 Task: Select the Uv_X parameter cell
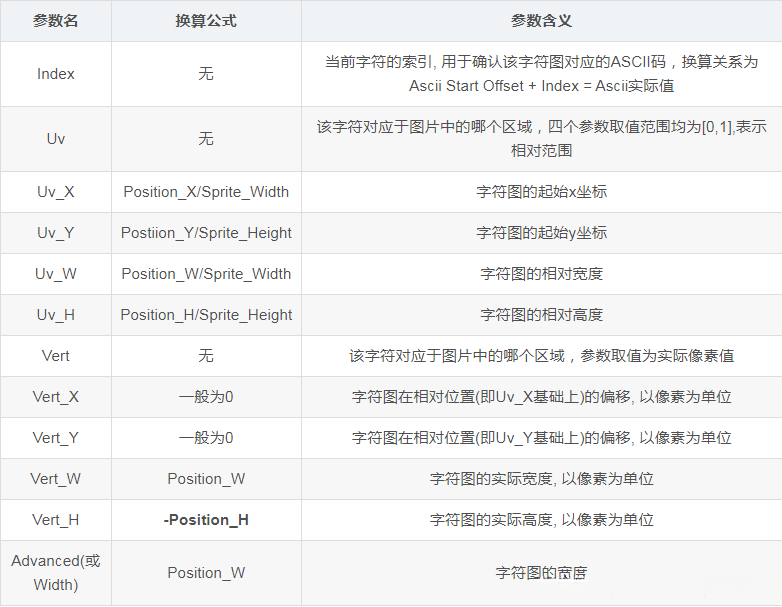pos(55,192)
